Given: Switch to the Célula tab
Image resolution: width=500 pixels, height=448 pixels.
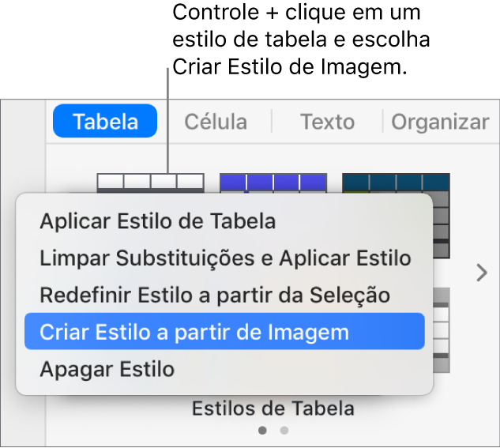Looking at the screenshot, I should [x=215, y=122].
